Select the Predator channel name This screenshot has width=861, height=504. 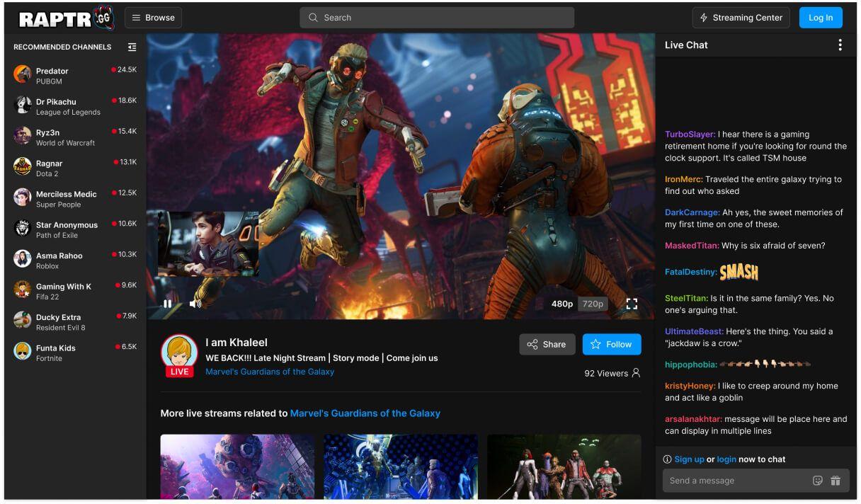[x=52, y=71]
